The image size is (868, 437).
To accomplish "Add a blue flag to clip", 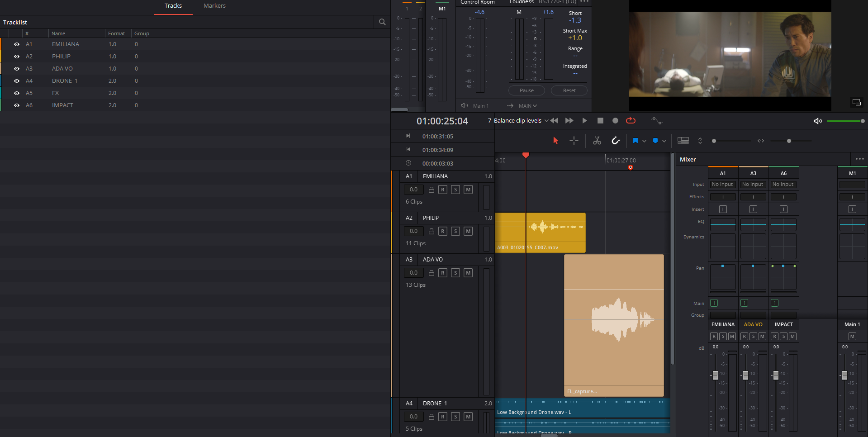I will [635, 141].
